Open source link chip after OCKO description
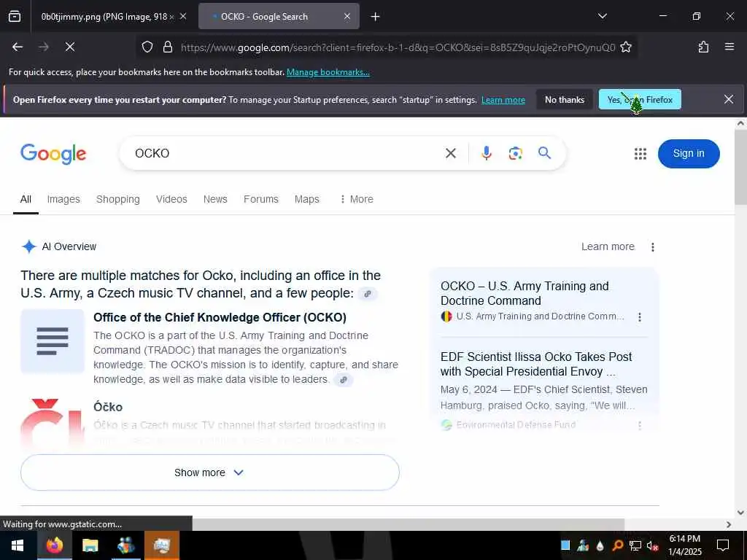This screenshot has width=747, height=560. pos(343,380)
